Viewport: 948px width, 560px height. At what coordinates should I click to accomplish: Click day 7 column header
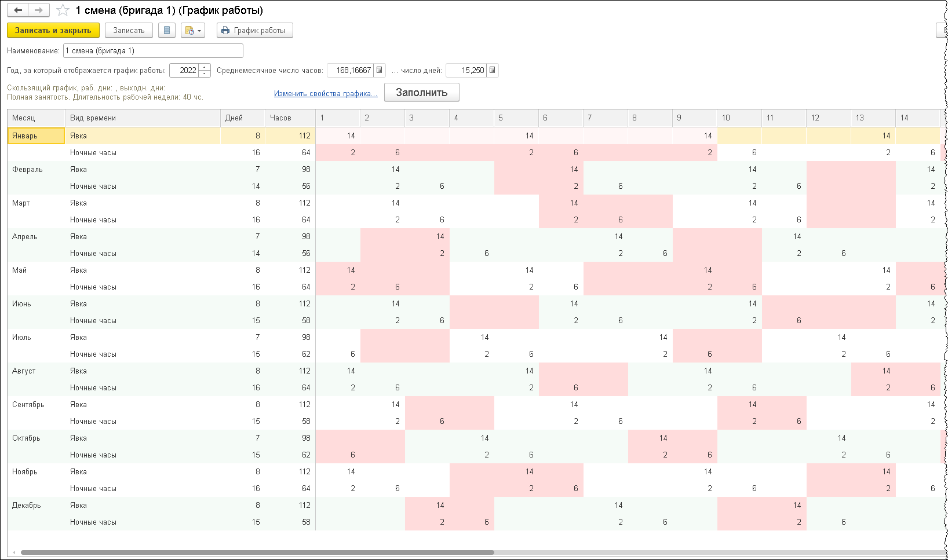click(x=606, y=118)
